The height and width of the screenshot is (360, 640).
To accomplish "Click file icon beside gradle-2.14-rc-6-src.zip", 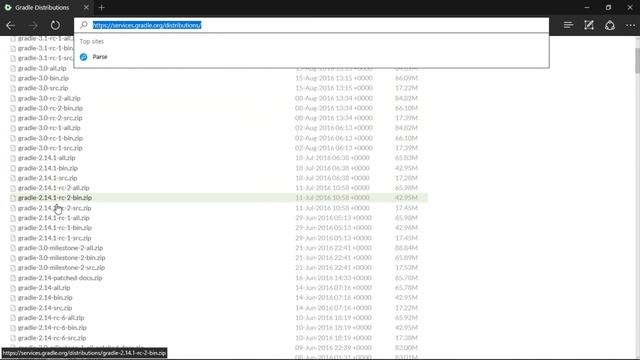I will [x=13, y=338].
